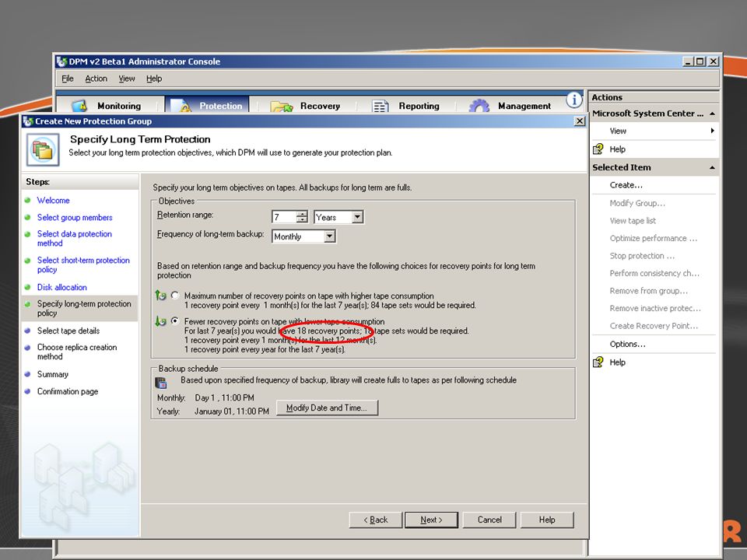Close the Create New Protection Group dialog
This screenshot has width=747, height=560.
[579, 121]
